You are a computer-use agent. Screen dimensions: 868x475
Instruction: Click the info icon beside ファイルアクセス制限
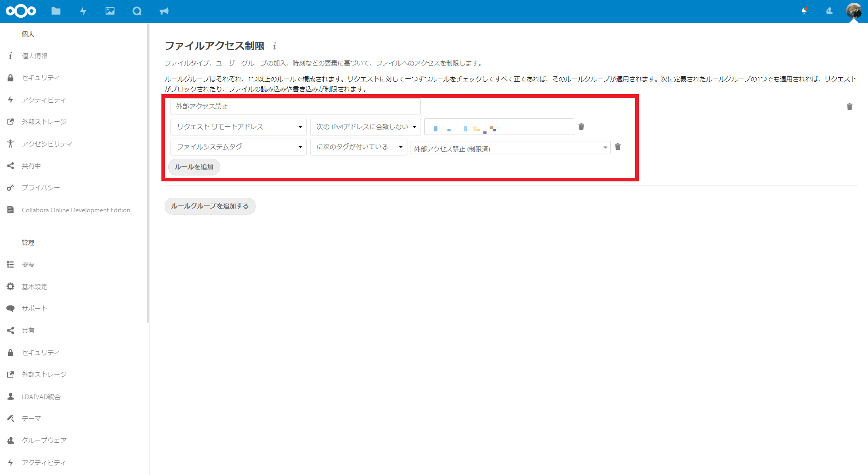[x=275, y=46]
